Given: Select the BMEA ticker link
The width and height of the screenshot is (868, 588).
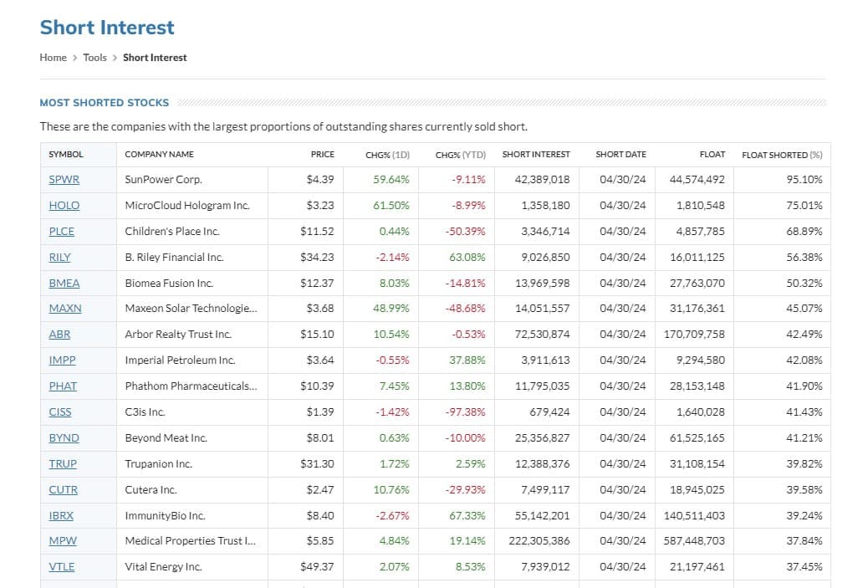Looking at the screenshot, I should 64,283.
